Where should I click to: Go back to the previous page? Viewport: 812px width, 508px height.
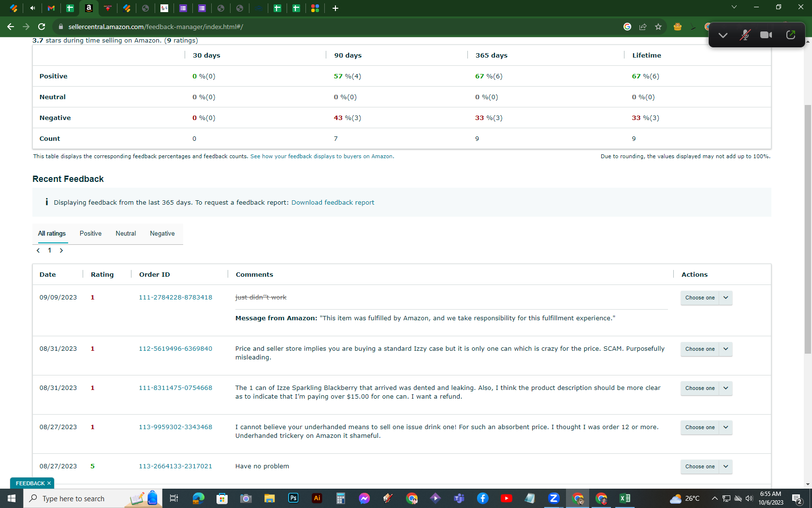tap(11, 27)
